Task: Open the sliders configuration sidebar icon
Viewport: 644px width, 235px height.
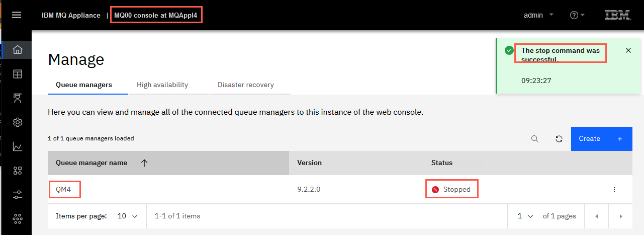Action: (x=18, y=195)
